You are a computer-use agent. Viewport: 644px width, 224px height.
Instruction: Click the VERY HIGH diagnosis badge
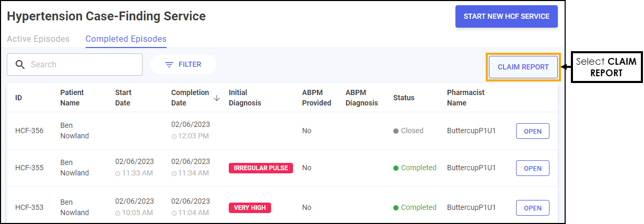[x=250, y=208]
